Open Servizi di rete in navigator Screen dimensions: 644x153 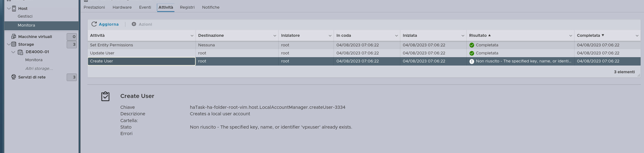pyautogui.click(x=32, y=77)
